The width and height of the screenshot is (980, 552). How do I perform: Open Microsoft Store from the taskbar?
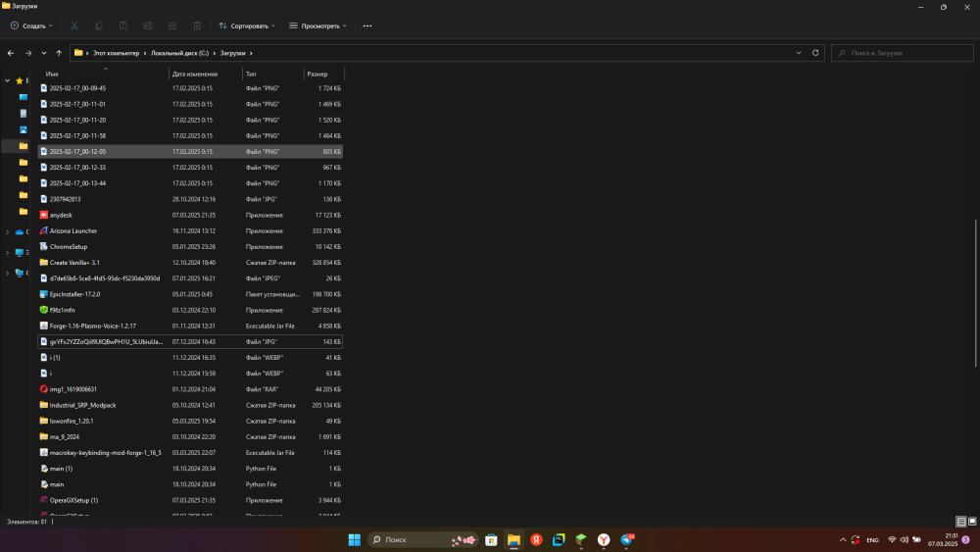491,539
